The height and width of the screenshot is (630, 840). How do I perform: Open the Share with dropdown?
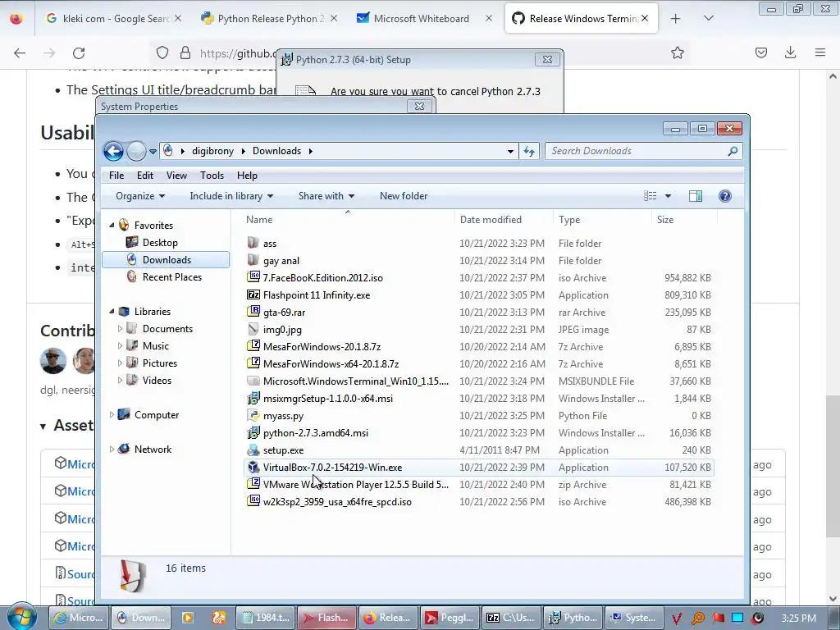[x=326, y=196]
